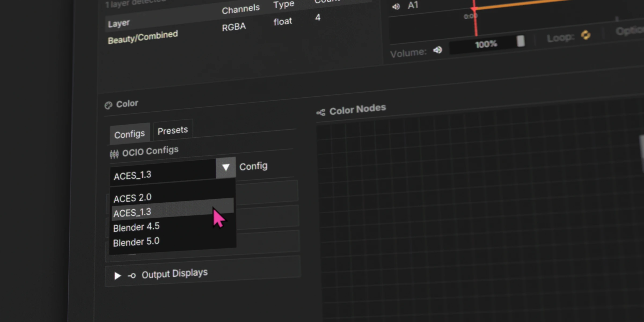Select Blender 4.5 config option
Image resolution: width=644 pixels, height=322 pixels.
pos(136,227)
